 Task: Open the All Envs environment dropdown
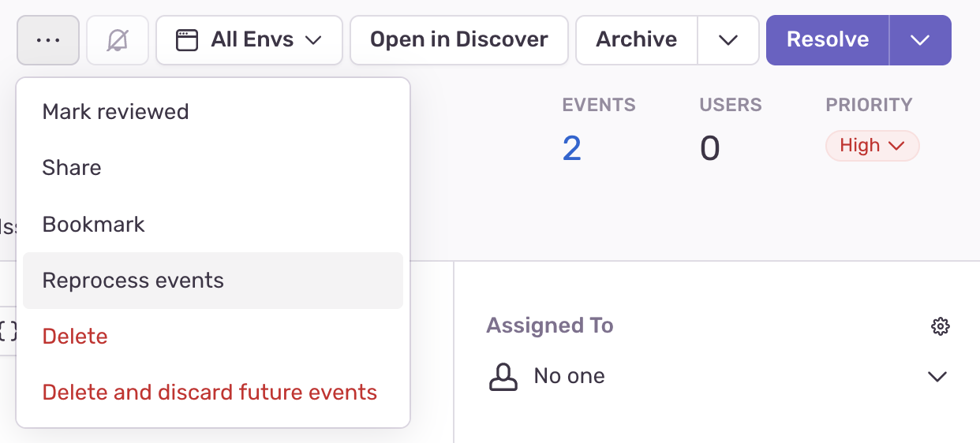[249, 40]
